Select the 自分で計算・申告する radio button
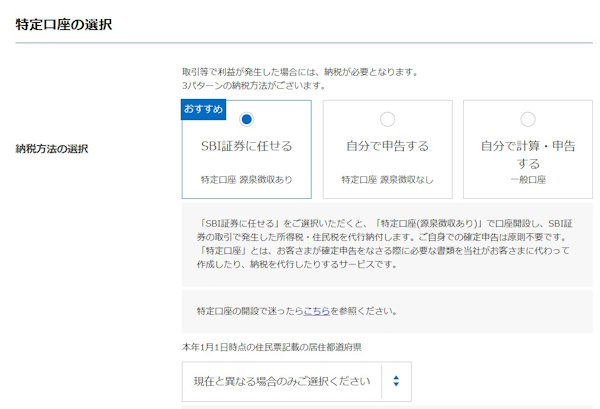 [528, 119]
